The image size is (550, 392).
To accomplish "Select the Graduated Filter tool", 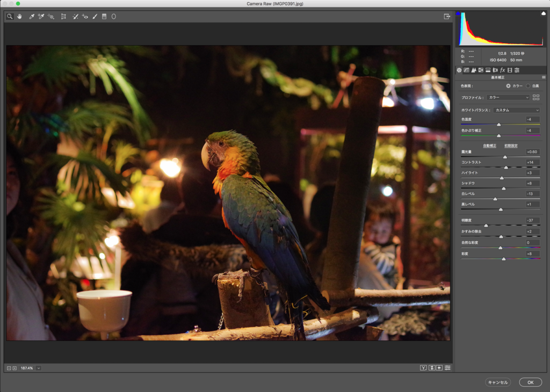I will pyautogui.click(x=104, y=17).
